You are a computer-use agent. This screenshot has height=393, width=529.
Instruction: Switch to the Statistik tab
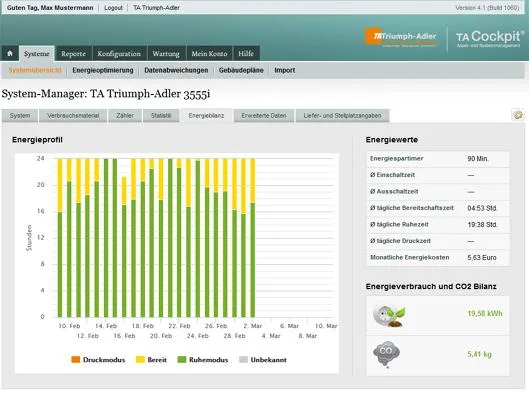tap(161, 116)
